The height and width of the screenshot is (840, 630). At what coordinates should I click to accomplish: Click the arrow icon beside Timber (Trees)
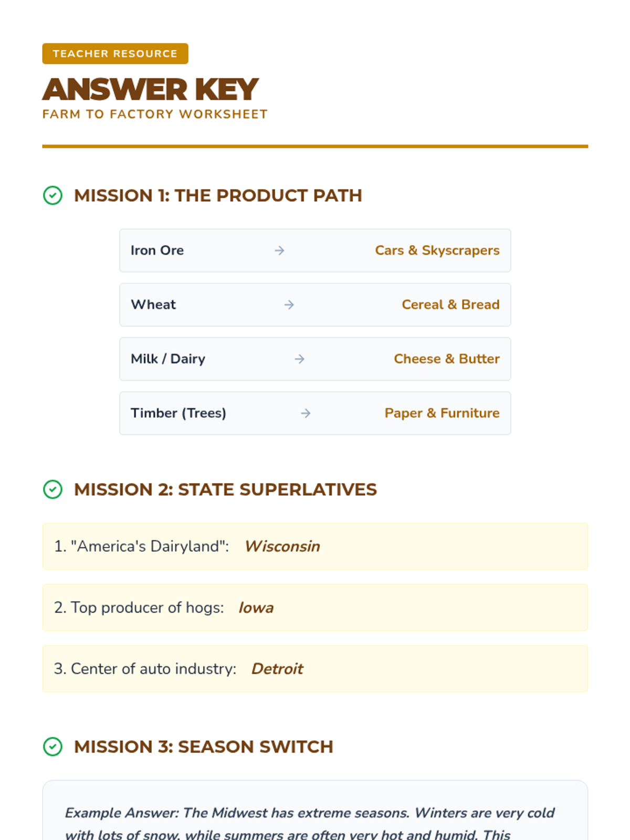pos(306,413)
